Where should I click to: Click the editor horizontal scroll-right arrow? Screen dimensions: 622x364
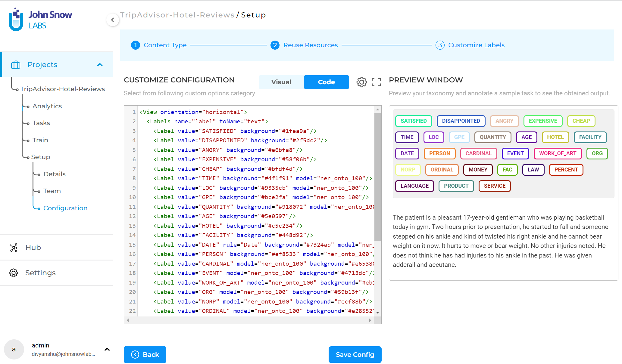(x=370, y=320)
